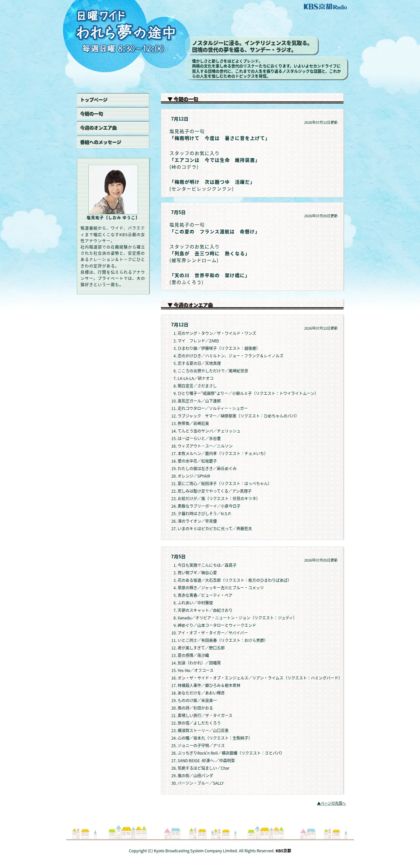
Task: Open 番組へのメッセージ menu item
Action: pyautogui.click(x=113, y=142)
